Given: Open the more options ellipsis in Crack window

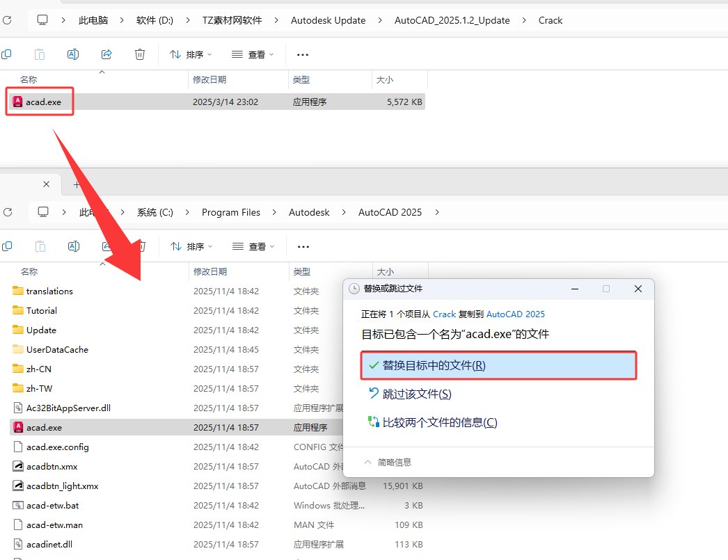Looking at the screenshot, I should 303,55.
